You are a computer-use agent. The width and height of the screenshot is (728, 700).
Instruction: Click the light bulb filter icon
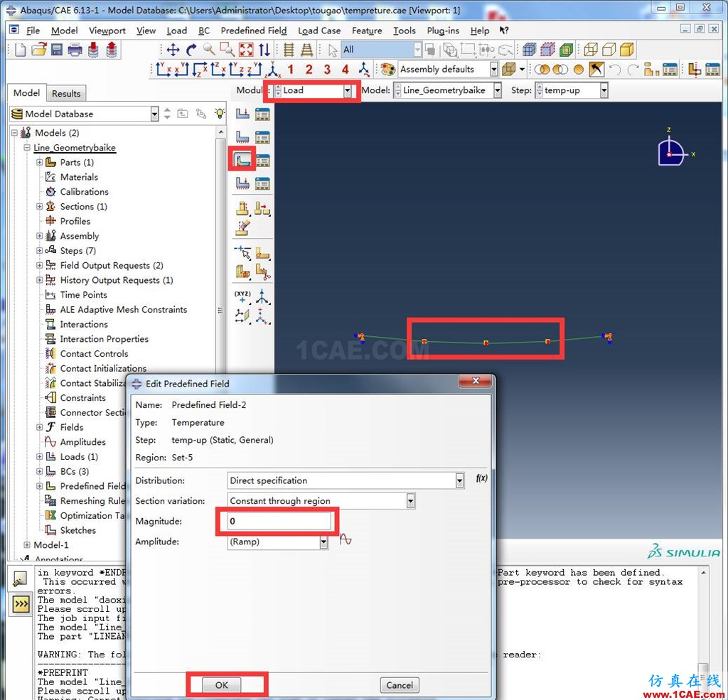coord(220,114)
